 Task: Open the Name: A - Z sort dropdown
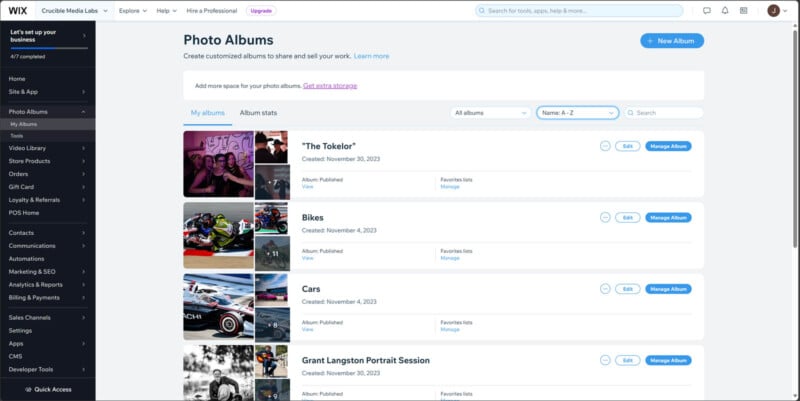[577, 113]
